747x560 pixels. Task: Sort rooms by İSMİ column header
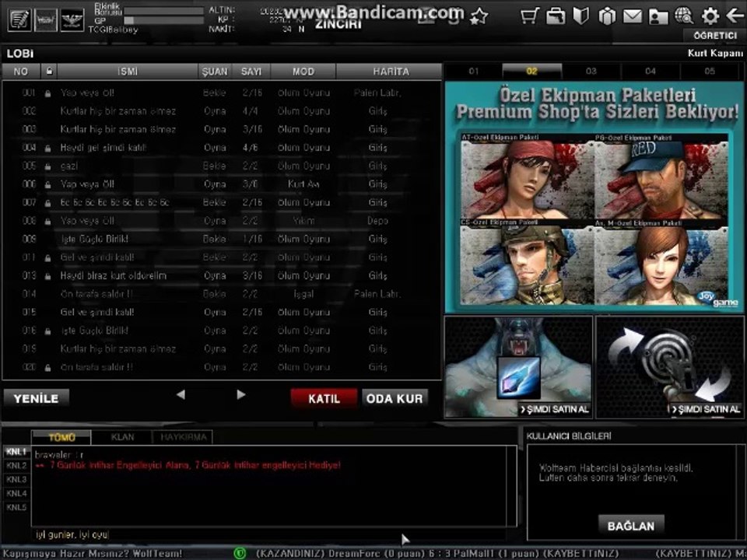(128, 72)
